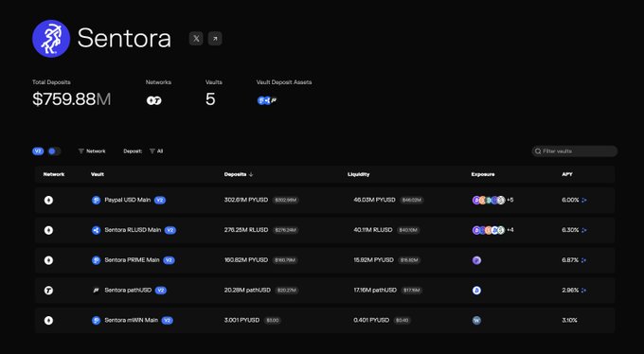Click PYUSD token icon beside Sentora PRIME Main
The height and width of the screenshot is (354, 644).
click(96, 260)
